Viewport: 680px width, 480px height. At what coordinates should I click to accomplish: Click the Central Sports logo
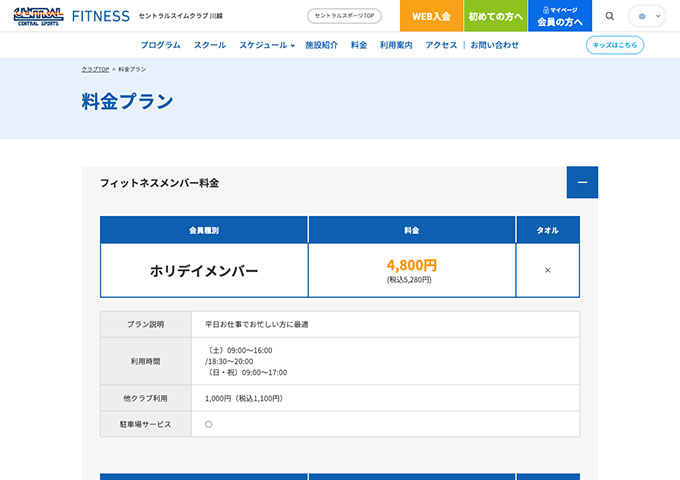(x=38, y=16)
